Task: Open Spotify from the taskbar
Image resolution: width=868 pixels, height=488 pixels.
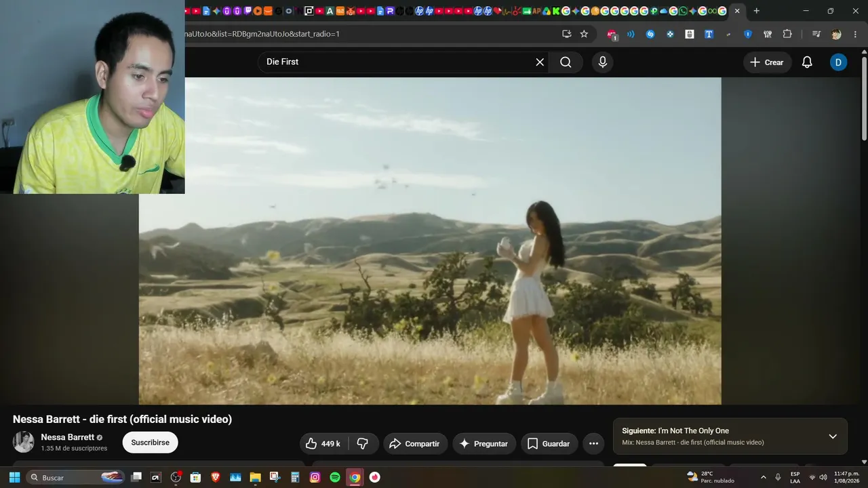Action: [x=335, y=477]
